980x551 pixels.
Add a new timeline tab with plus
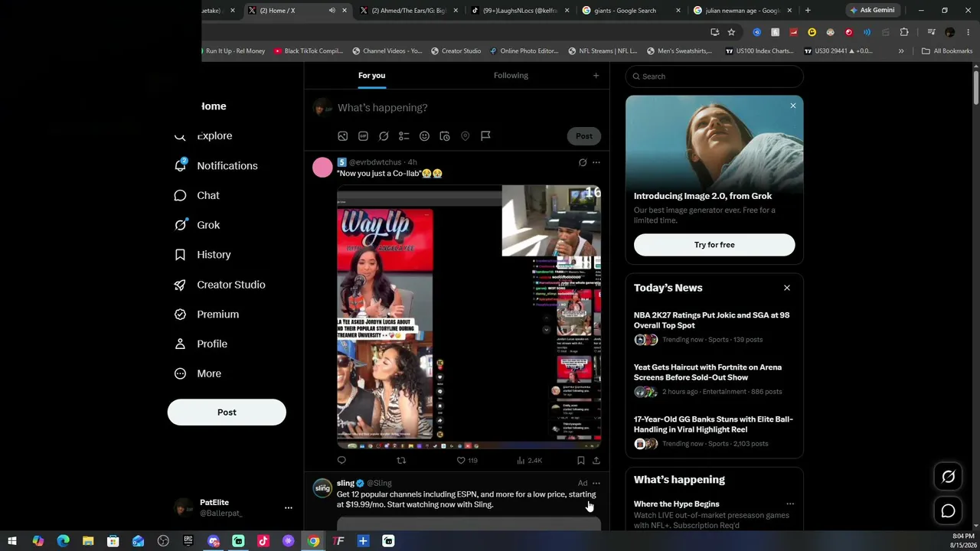click(596, 76)
